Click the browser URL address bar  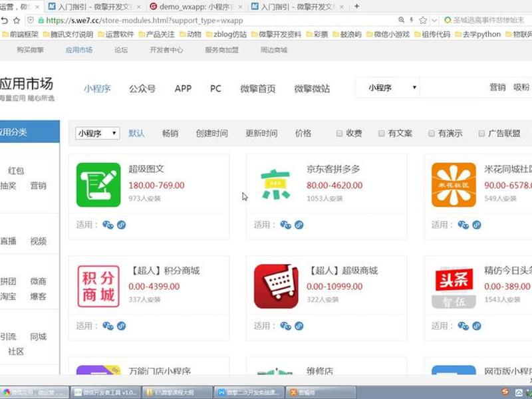(217, 21)
